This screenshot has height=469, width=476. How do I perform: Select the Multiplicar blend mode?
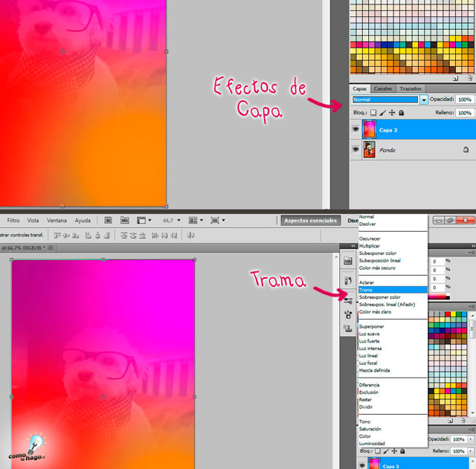393,246
